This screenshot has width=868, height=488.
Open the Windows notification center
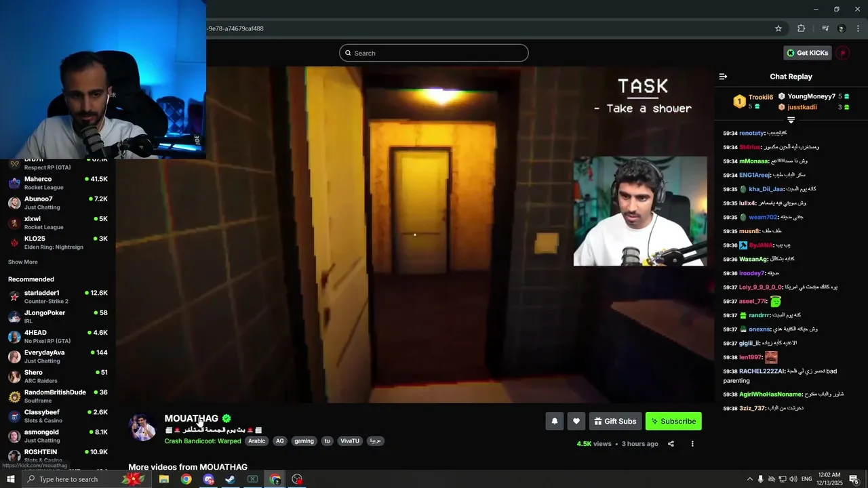[854, 479]
